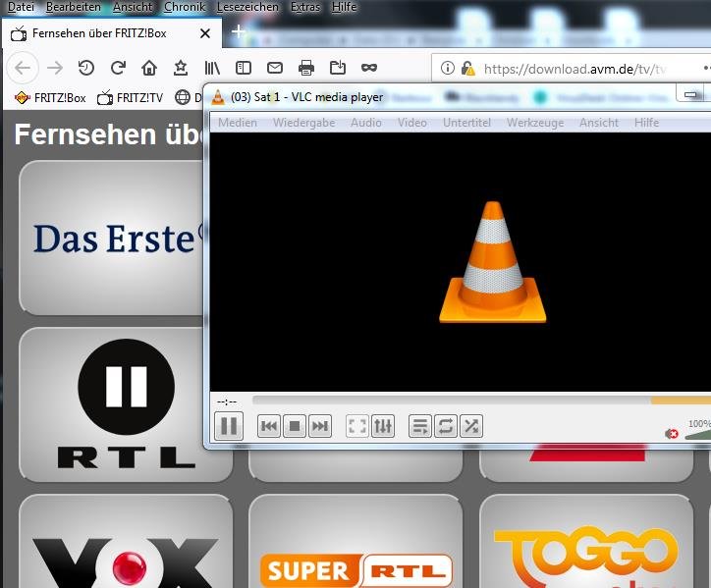
Task: Open the Audio menu in VLC
Action: [366, 123]
